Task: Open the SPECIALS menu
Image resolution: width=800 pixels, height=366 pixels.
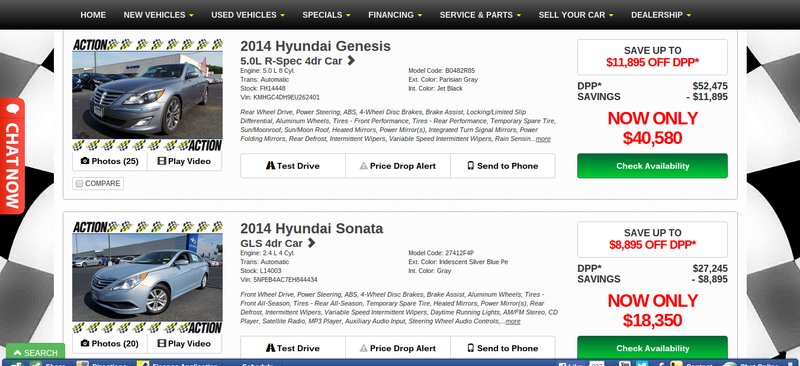Action: 327,15
